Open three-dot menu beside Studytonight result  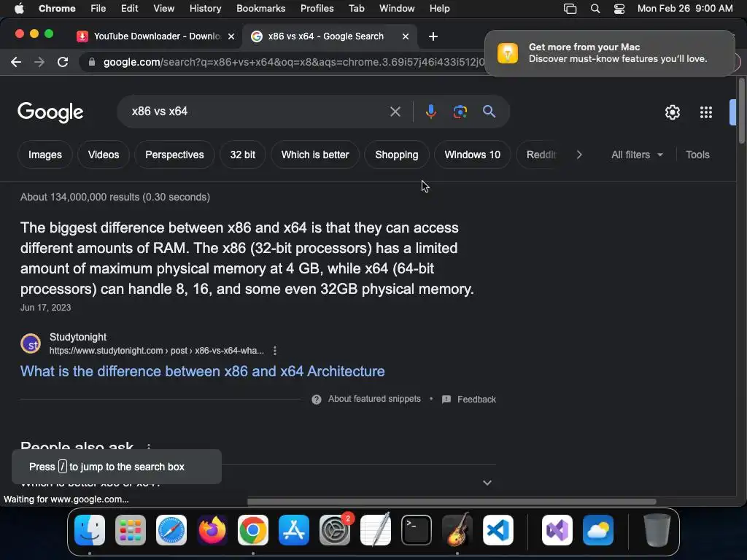tap(275, 351)
